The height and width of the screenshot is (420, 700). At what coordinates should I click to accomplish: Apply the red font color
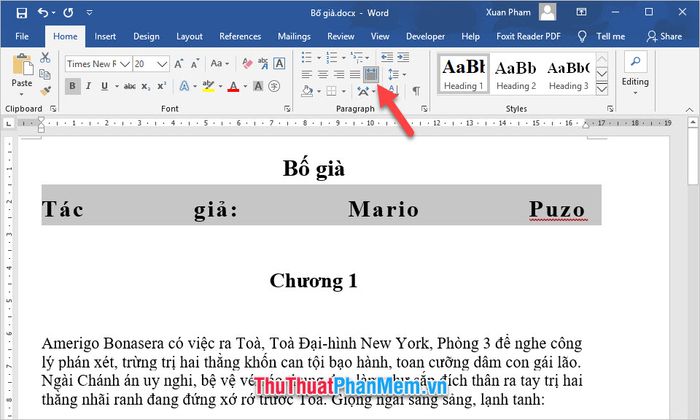[233, 86]
